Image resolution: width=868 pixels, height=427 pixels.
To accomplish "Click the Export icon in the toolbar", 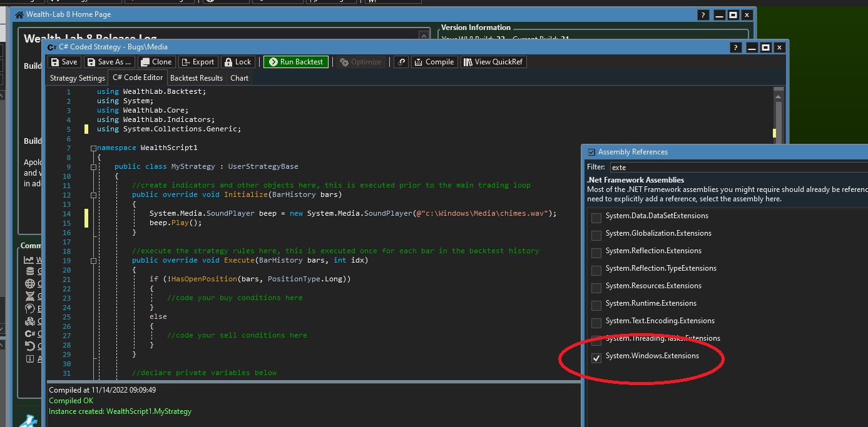I will (x=186, y=62).
